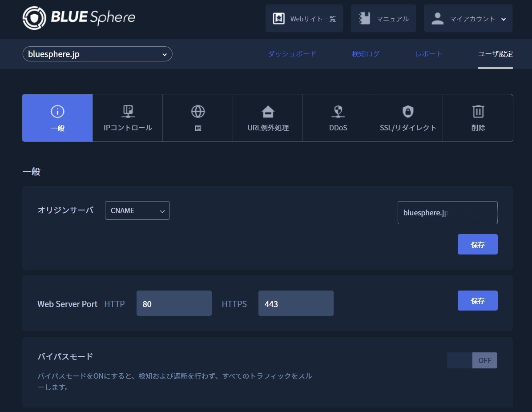Click the 削除 trash can icon
The height and width of the screenshot is (412, 532).
coord(478,111)
